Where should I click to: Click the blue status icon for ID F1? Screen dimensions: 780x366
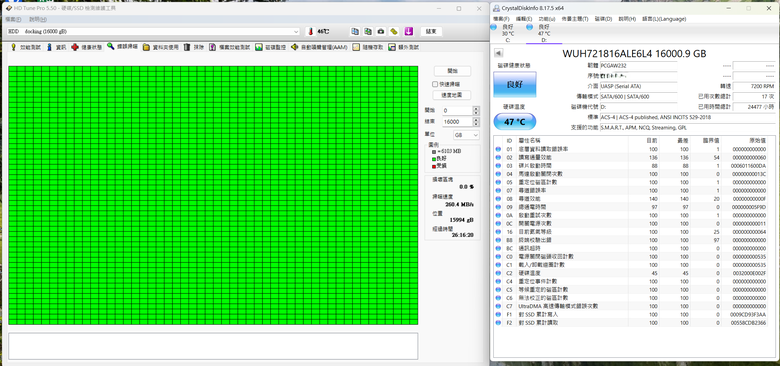coord(498,314)
